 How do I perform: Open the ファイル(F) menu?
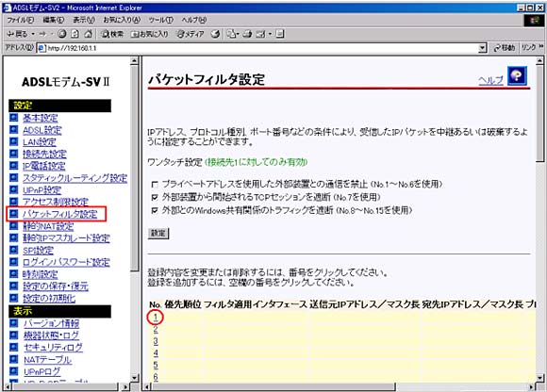[21, 20]
